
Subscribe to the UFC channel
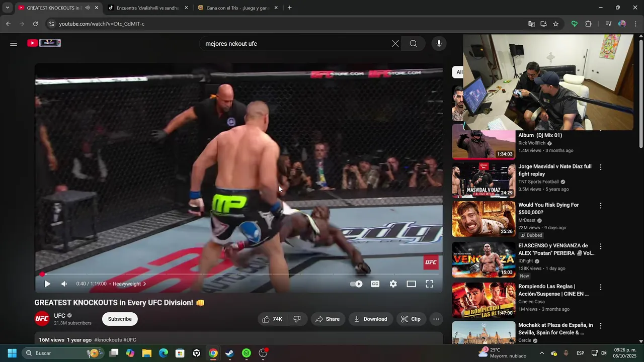pyautogui.click(x=120, y=319)
